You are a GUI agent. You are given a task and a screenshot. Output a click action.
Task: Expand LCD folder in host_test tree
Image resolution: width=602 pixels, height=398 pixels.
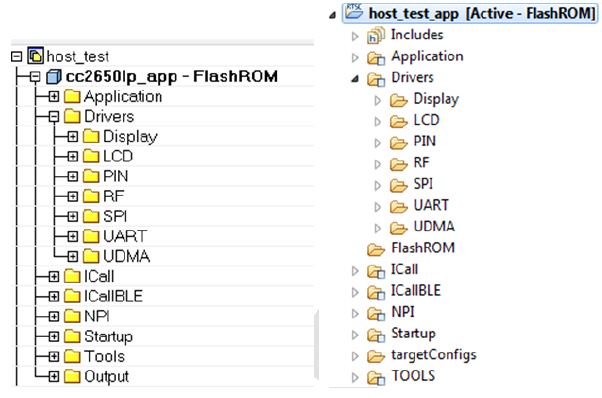click(73, 157)
